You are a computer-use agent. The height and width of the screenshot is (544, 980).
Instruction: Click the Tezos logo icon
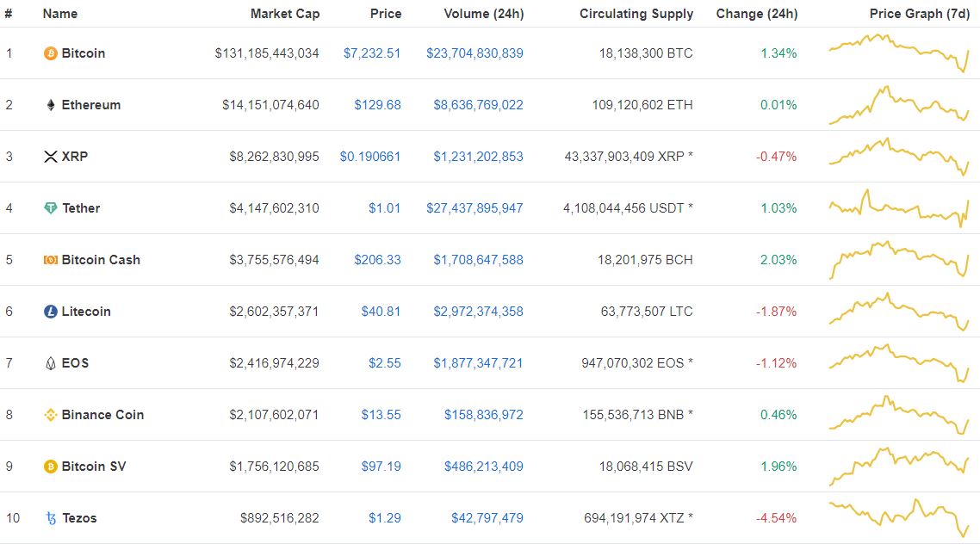51,518
